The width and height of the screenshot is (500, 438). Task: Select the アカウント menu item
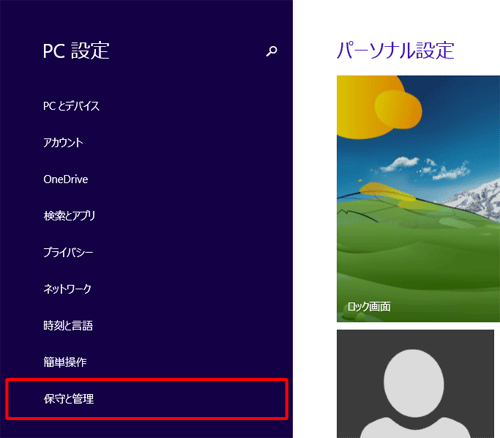coord(63,143)
